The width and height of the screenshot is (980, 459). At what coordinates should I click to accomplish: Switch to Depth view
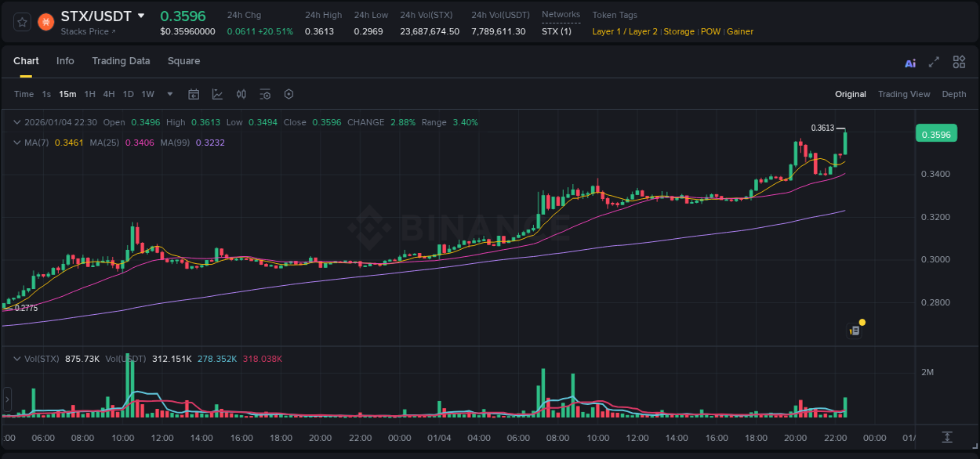[x=954, y=94]
